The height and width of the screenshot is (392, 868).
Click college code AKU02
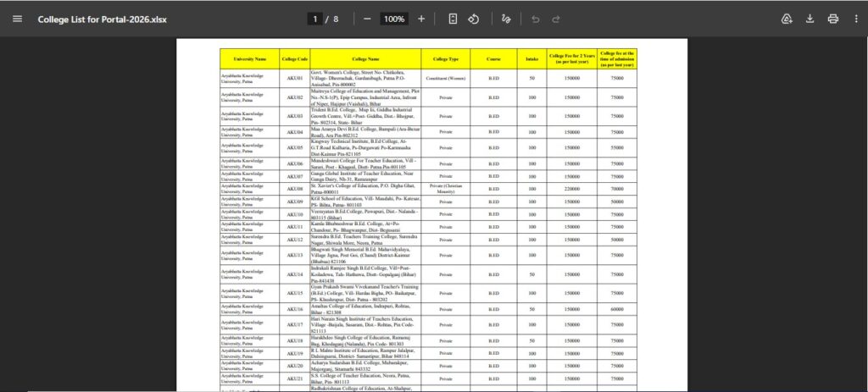click(294, 97)
